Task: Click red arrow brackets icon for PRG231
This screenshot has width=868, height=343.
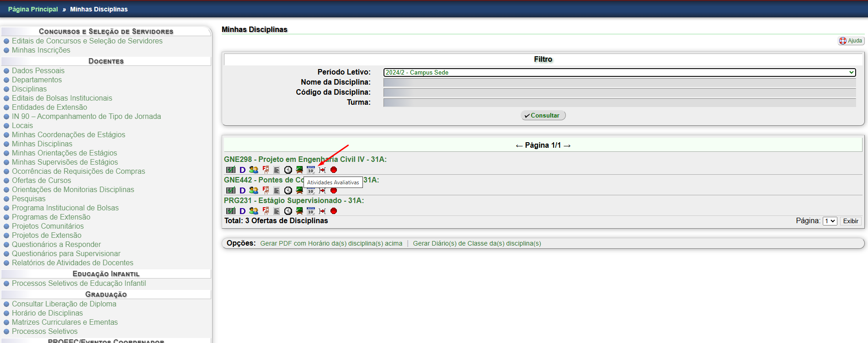Action: pos(322,211)
